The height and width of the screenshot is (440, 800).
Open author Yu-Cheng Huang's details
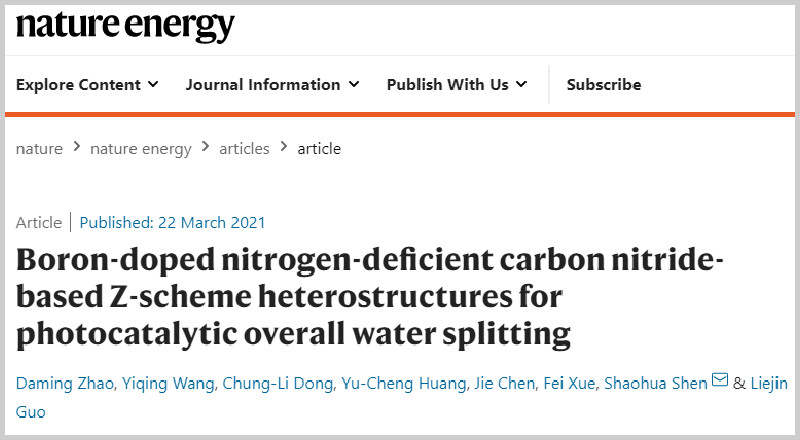point(404,384)
